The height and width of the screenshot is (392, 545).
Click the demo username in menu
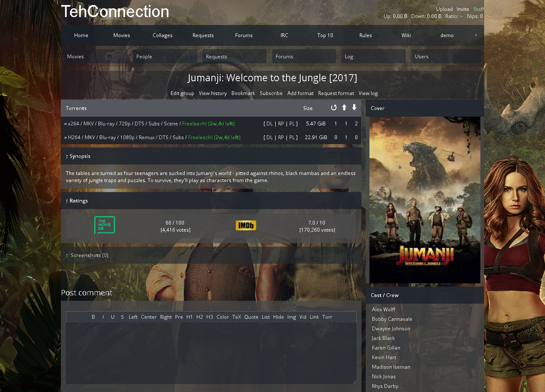[x=447, y=35]
